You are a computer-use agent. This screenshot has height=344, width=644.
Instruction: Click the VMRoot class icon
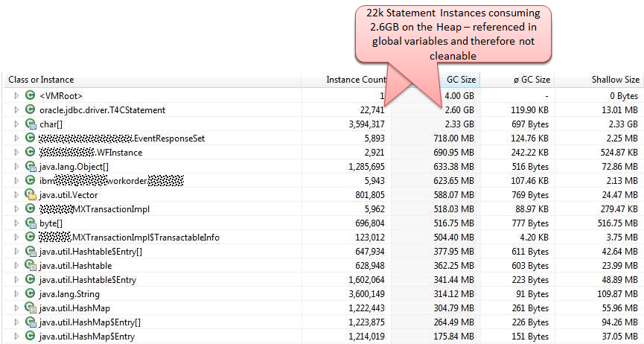pos(30,95)
